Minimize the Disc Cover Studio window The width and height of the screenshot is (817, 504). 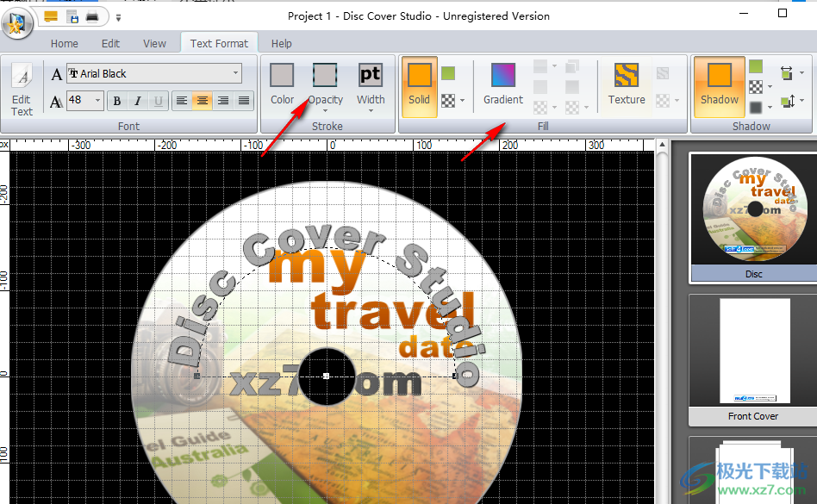[x=744, y=14]
